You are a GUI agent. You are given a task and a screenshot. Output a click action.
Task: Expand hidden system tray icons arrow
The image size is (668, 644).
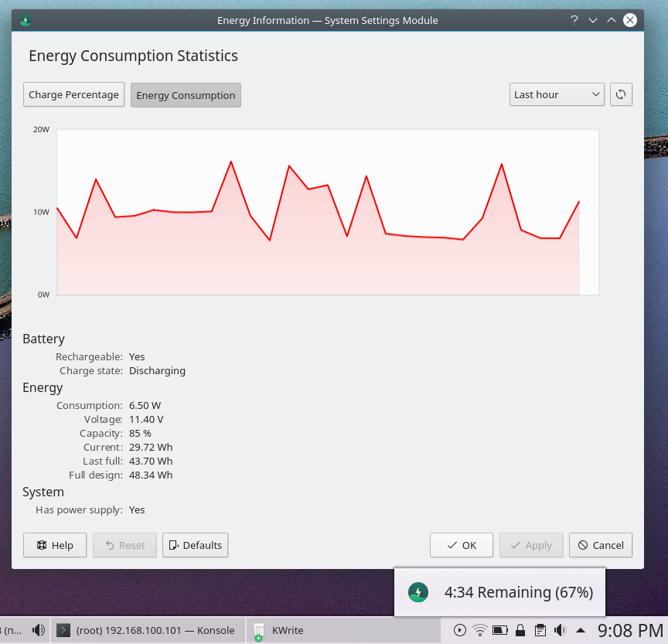coord(580,630)
